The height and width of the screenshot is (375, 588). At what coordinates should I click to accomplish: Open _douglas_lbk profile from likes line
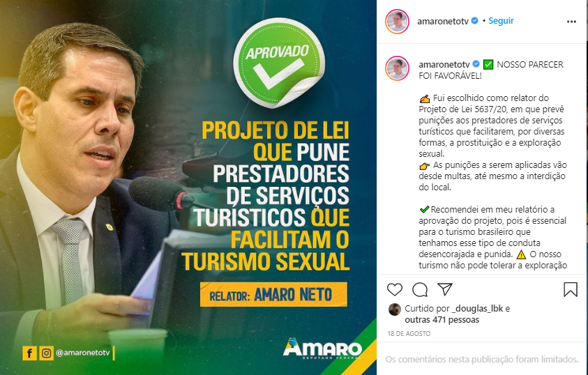477,309
